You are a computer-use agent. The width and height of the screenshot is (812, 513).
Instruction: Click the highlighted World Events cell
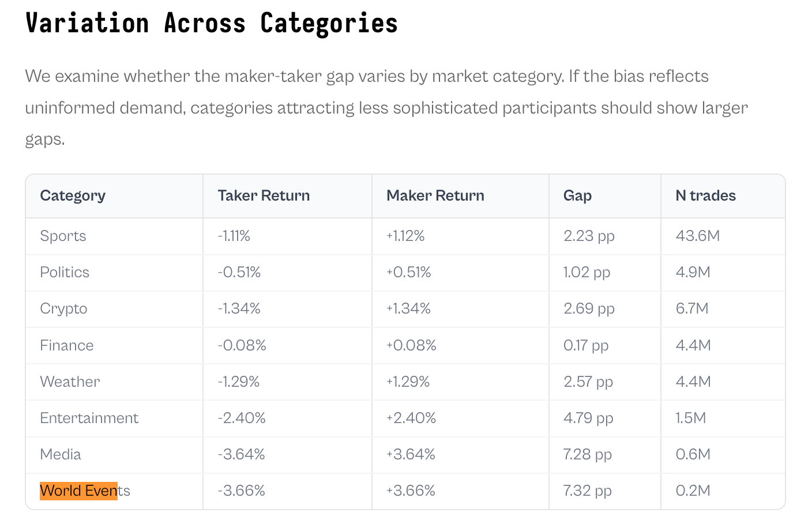pos(85,491)
